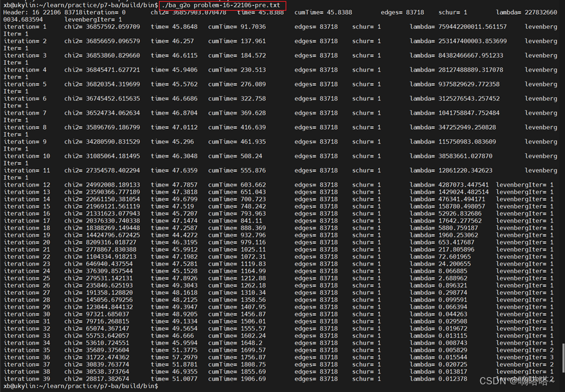Viewport: 565px width, 392px height.
Task: Click lambda value 759442200011.561157
Action: [x=473, y=27]
